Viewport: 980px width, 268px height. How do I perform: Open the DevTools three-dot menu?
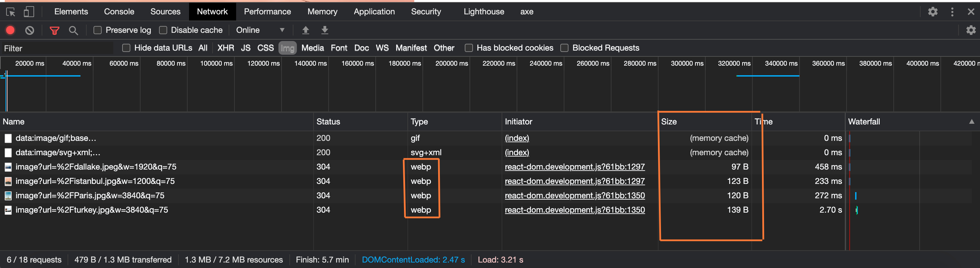(x=952, y=12)
